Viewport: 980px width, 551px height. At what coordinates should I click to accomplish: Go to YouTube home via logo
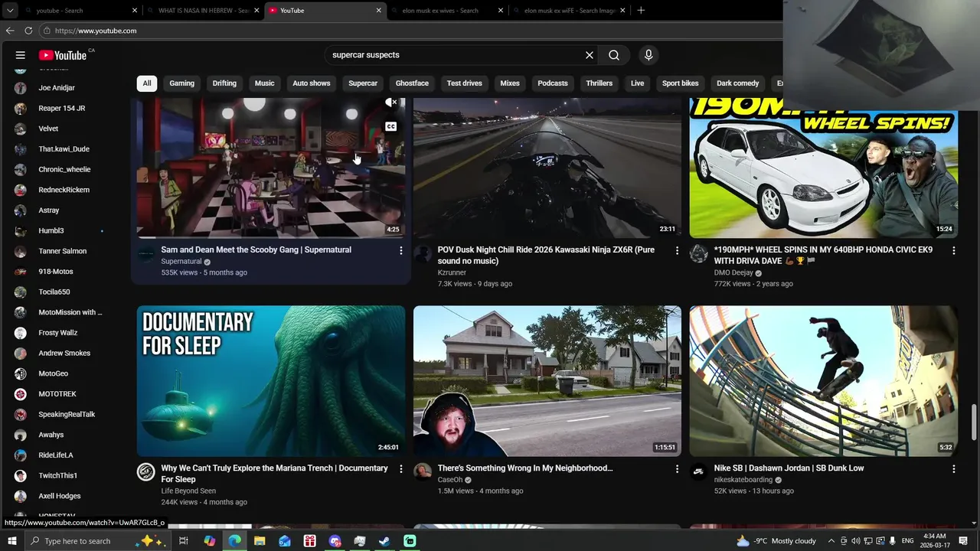[63, 55]
